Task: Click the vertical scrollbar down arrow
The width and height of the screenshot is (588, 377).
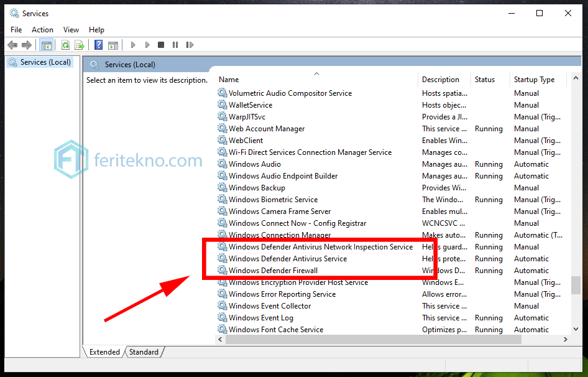Action: (576, 328)
